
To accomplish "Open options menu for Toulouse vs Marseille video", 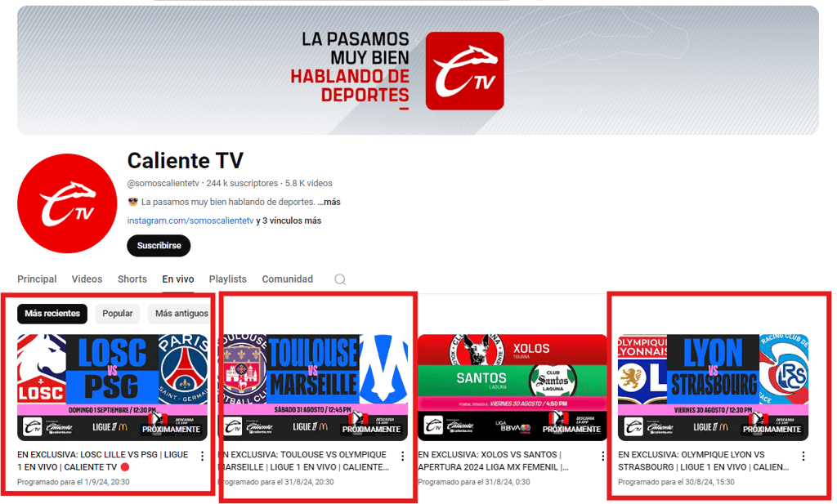I will click(x=402, y=456).
